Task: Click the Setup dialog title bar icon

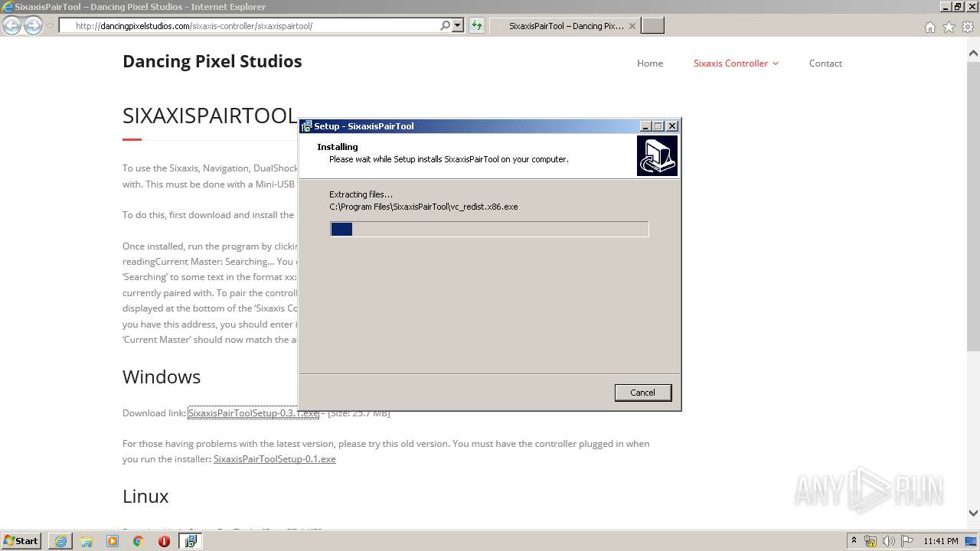Action: [306, 126]
